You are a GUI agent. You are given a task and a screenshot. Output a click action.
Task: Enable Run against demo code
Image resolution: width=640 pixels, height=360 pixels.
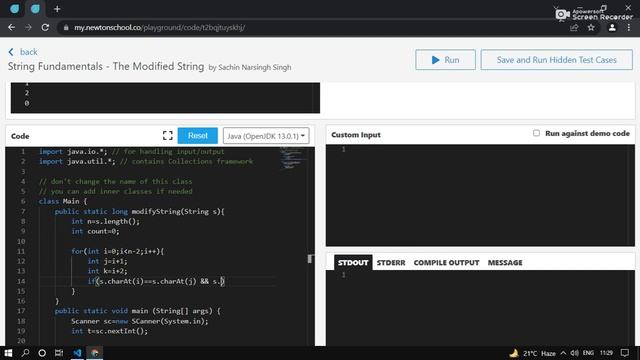(x=536, y=133)
